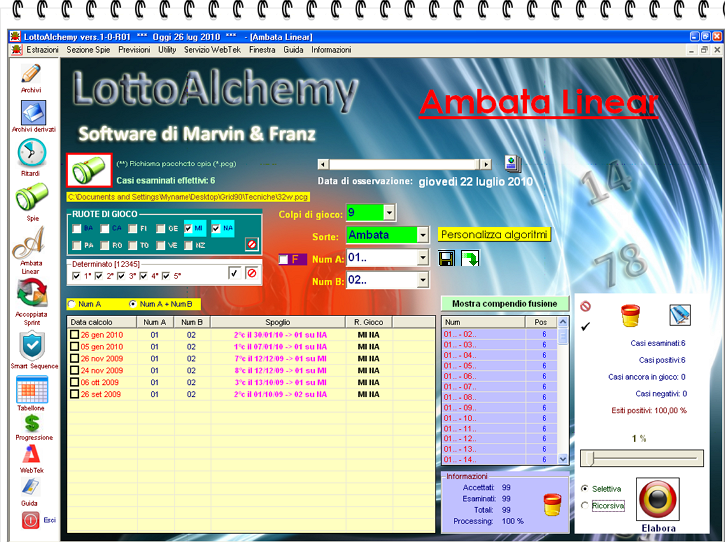
Task: Click the checkmark icon in Determinato panel
Action: [234, 273]
